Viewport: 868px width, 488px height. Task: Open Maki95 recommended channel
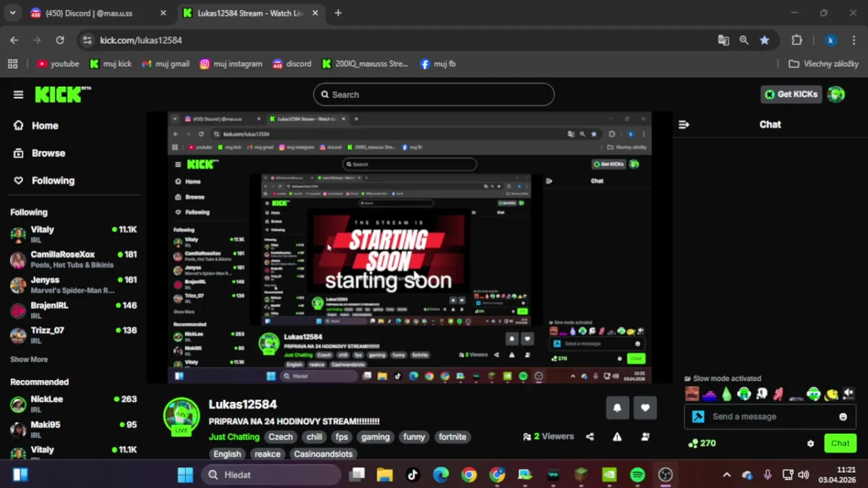73,429
